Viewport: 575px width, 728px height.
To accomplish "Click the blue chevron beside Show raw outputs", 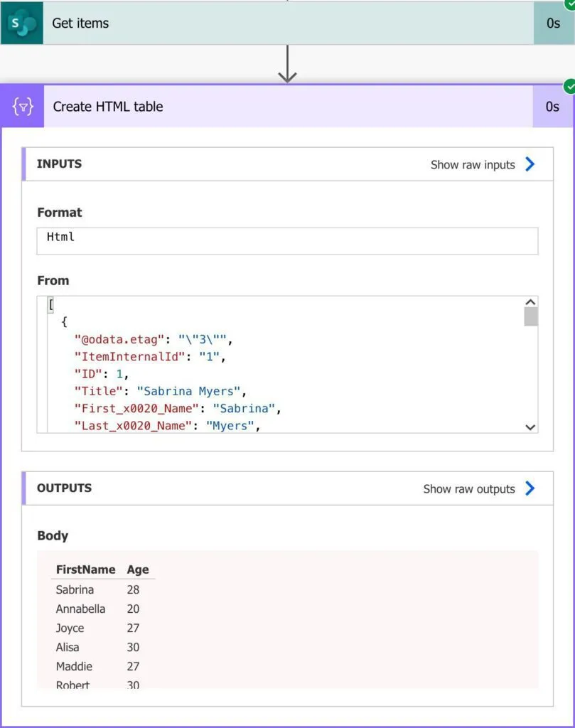I will point(530,488).
